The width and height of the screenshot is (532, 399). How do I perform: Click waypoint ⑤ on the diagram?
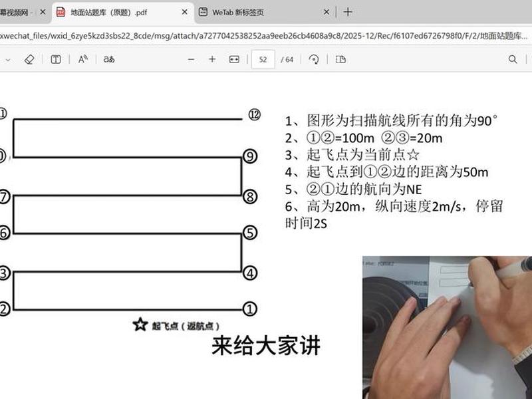[x=250, y=233]
